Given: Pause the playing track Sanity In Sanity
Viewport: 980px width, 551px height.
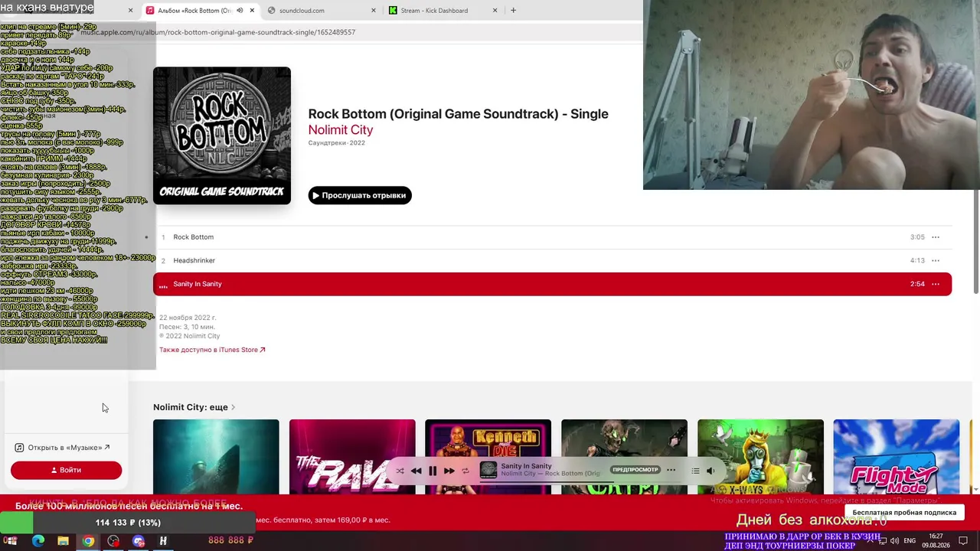Looking at the screenshot, I should pyautogui.click(x=433, y=471).
